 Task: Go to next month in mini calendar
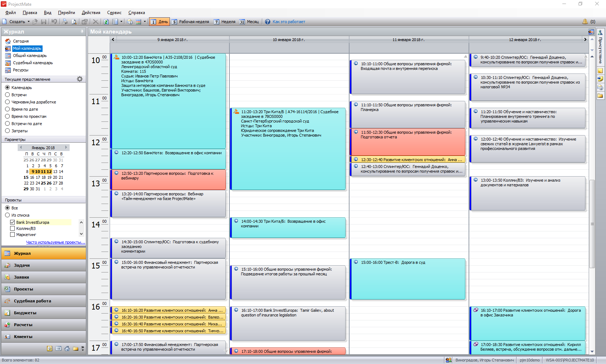(x=66, y=147)
